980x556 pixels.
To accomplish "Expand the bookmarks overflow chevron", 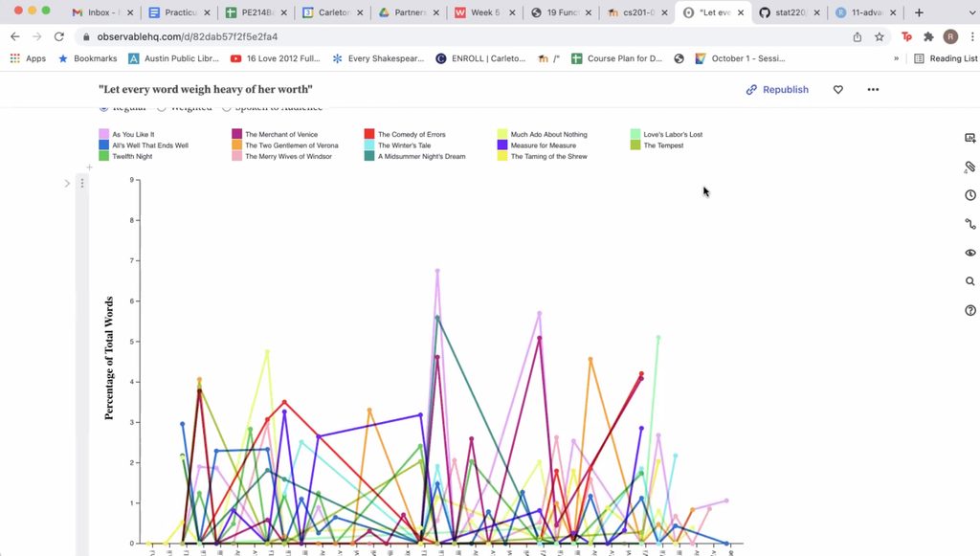I will 896,58.
